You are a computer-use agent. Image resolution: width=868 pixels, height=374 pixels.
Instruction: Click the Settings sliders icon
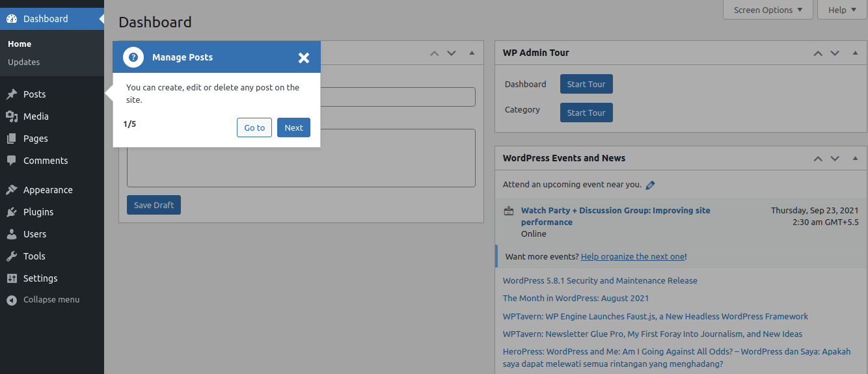(x=12, y=278)
